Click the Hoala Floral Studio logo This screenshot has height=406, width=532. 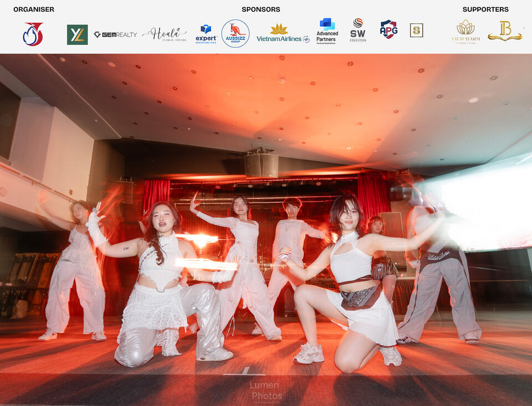(165, 34)
